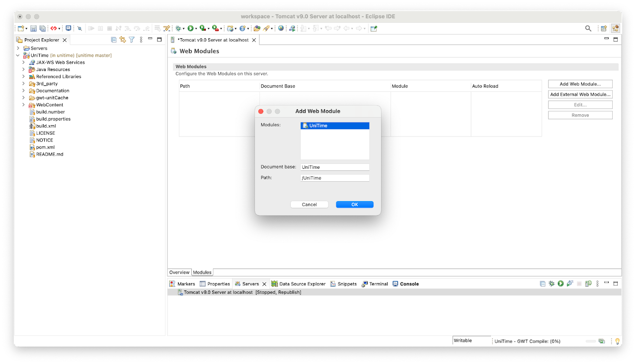Screen dimensions: 636x364
Task: Click Start server in profile mode icon
Action: [x=570, y=284]
